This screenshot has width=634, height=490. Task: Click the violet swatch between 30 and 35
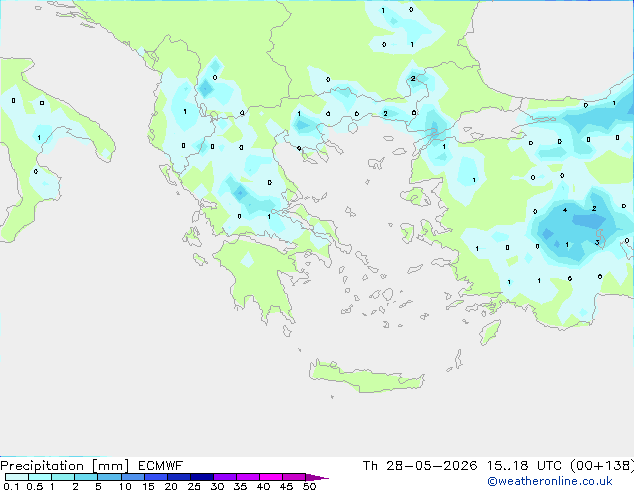(x=225, y=477)
